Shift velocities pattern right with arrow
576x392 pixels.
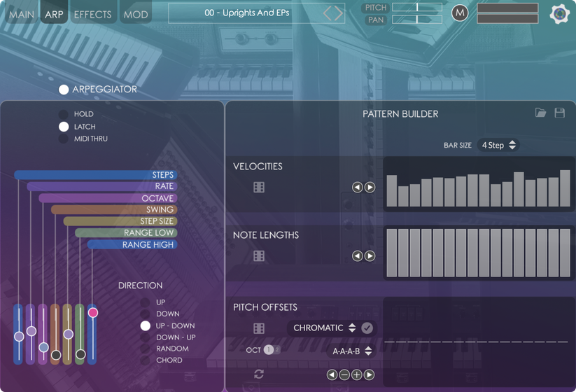click(370, 187)
